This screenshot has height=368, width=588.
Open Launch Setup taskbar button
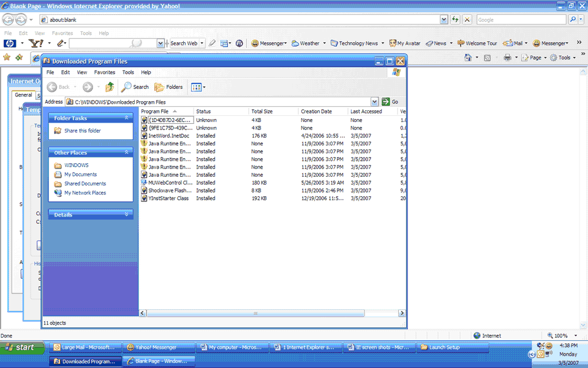(454, 347)
